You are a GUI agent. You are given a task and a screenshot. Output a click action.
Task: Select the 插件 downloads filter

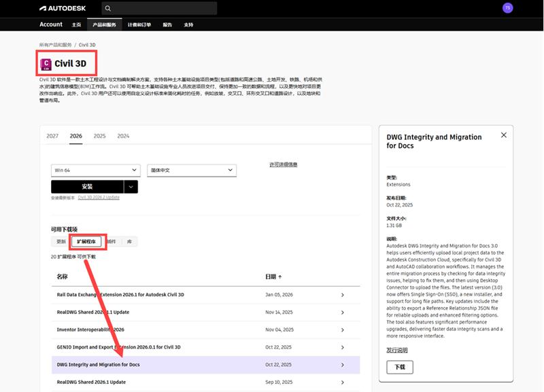coord(112,242)
